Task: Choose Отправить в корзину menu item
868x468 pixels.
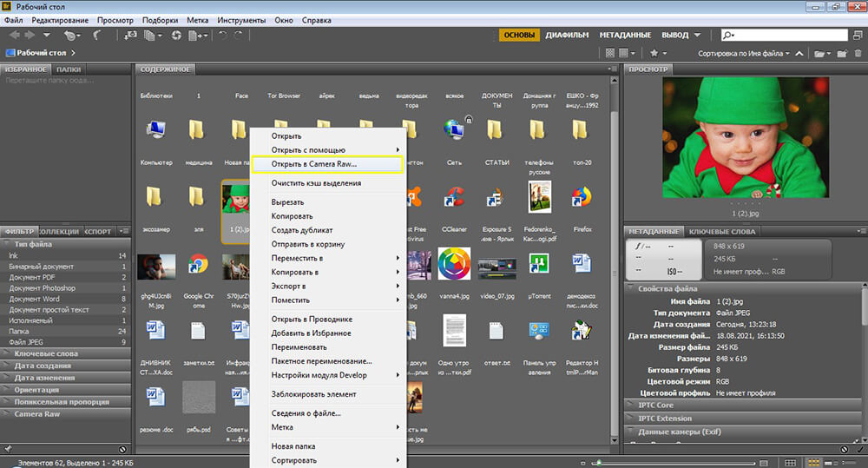Action: 308,244
